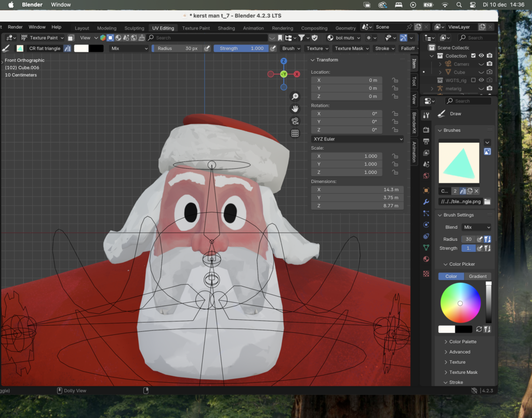Open the Scene properties tab icon
This screenshot has height=418, width=532.
tap(426, 165)
